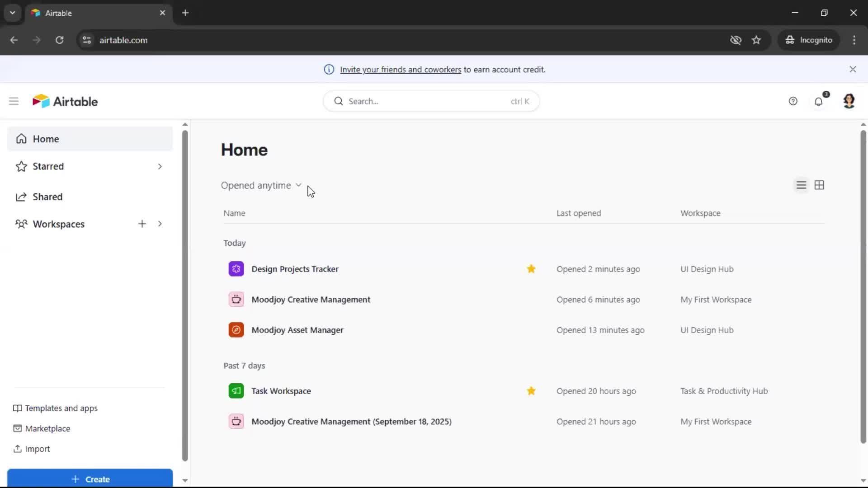Image resolution: width=868 pixels, height=488 pixels.
Task: Open the 'Opened anytime' filter dropdown
Action: click(x=261, y=186)
